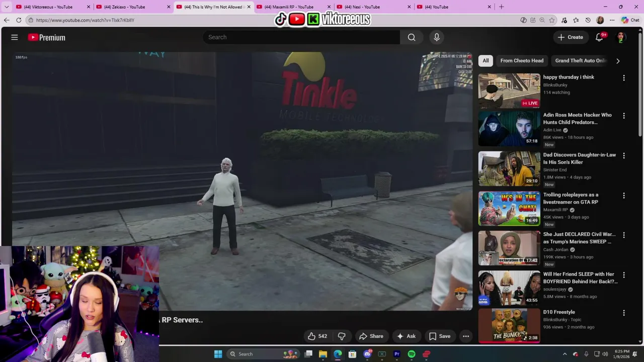Click the browser address bar URL
The width and height of the screenshot is (644, 362).
[x=85, y=20]
